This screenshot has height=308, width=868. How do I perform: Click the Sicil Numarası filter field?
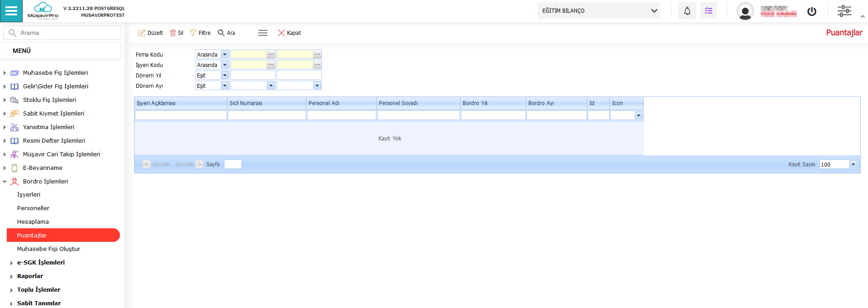[x=267, y=115]
